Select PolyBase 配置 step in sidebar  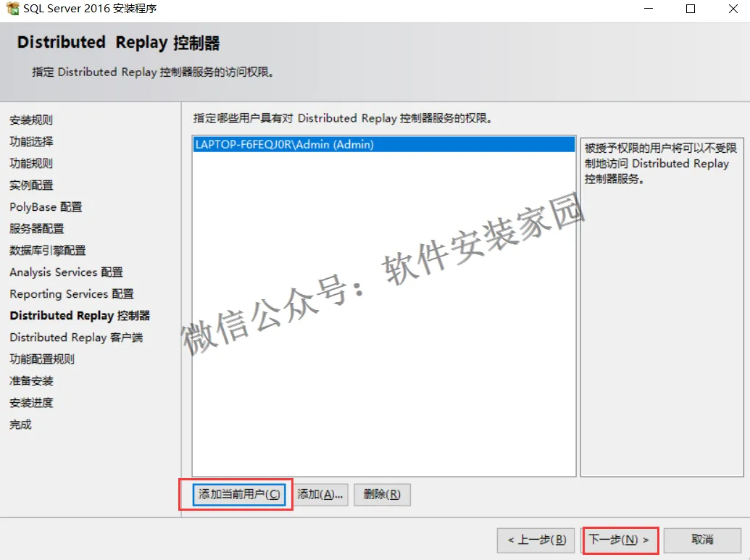pos(46,207)
